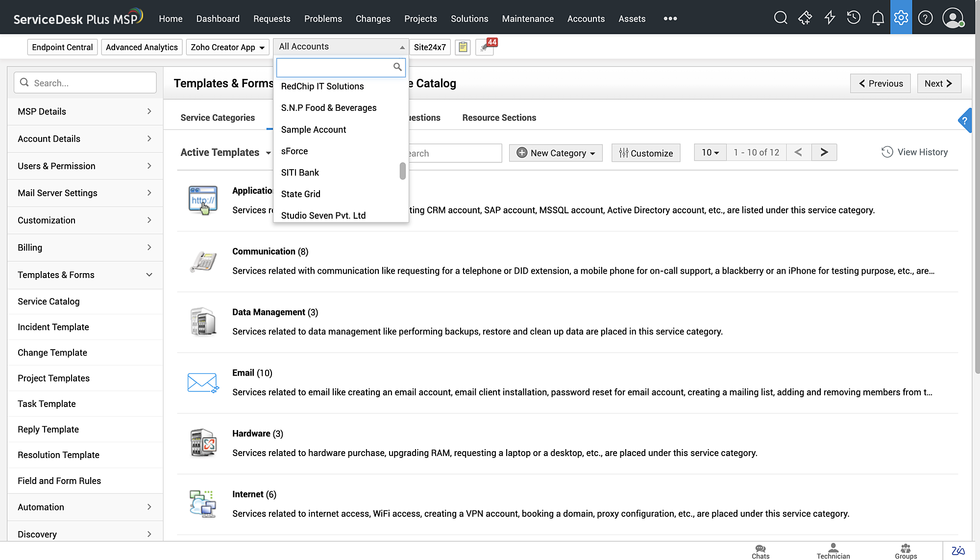980x560 pixels.
Task: Switch to the Service Categories tab
Action: pos(218,117)
